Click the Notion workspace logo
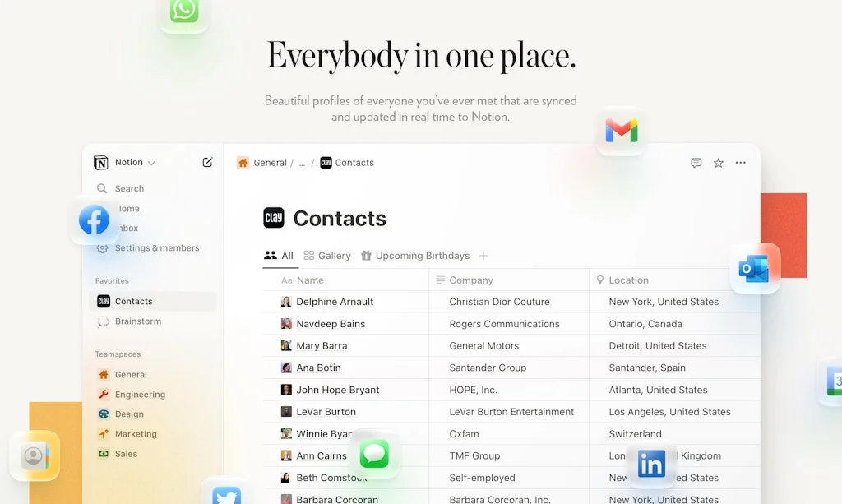The image size is (842, 504). (100, 162)
